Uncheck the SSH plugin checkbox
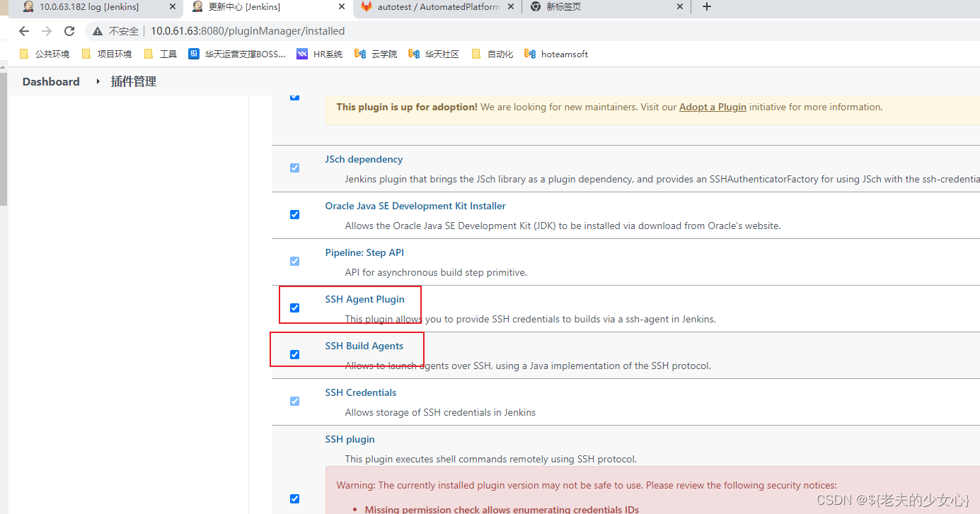The image size is (980, 514). [295, 499]
